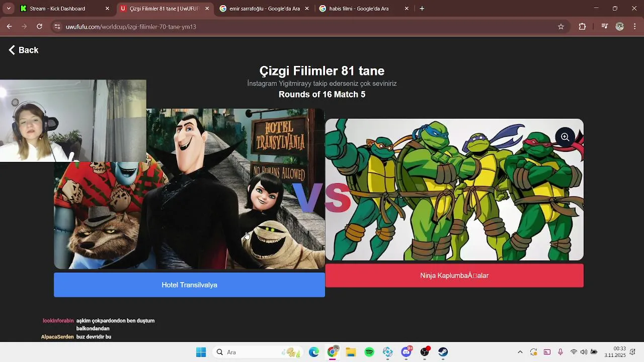Close the emir sarrafoğlu tab
644x362 pixels.
coord(307,9)
